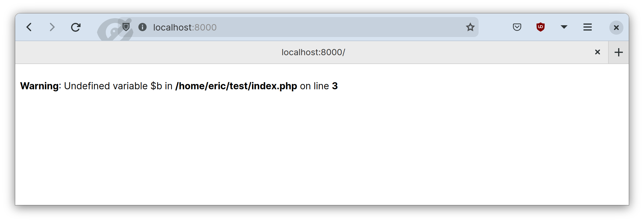Select the localhost:8000/ tab
644x222 pixels.
coord(313,52)
